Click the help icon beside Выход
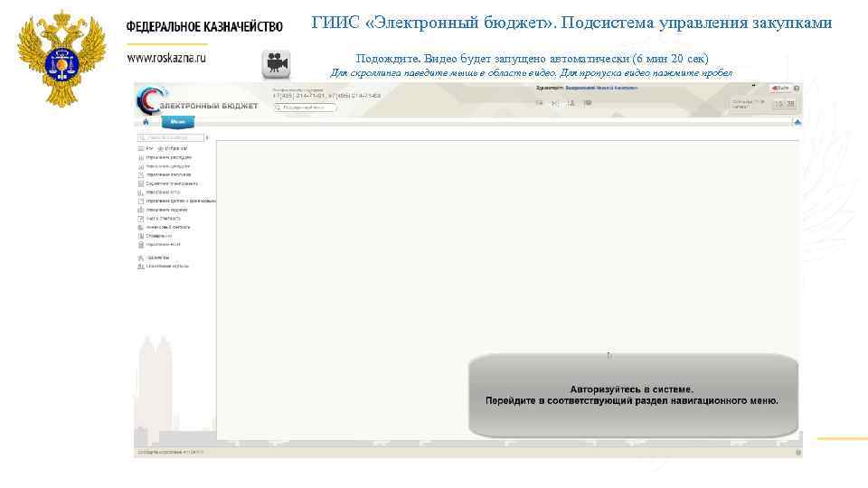The height and width of the screenshot is (488, 868). (x=797, y=89)
